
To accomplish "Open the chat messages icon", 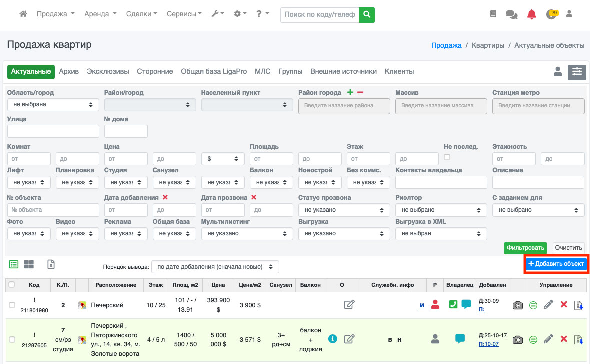I will coord(511,15).
